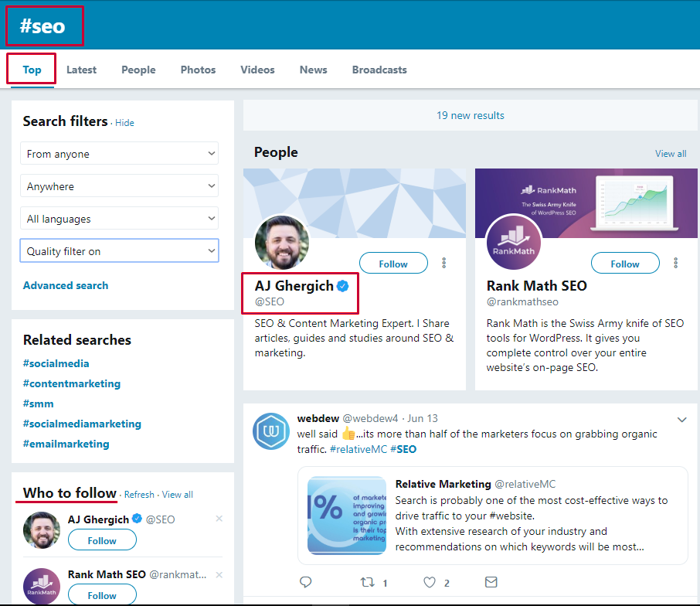Open the webdew tweet caret menu

pos(681,420)
